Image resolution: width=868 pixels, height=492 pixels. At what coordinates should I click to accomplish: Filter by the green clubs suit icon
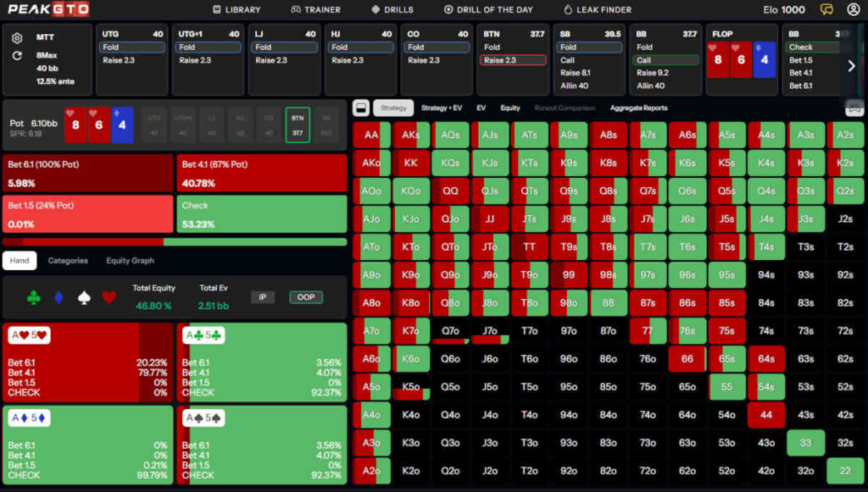pos(33,297)
